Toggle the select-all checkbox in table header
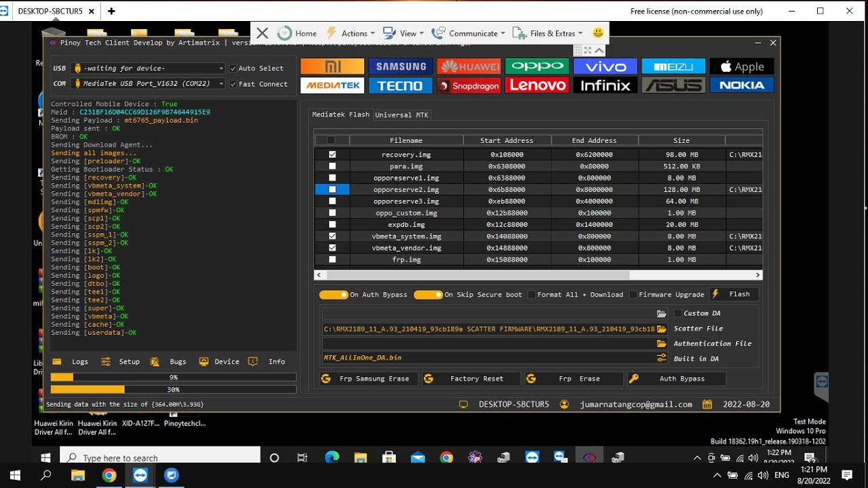 pos(331,140)
